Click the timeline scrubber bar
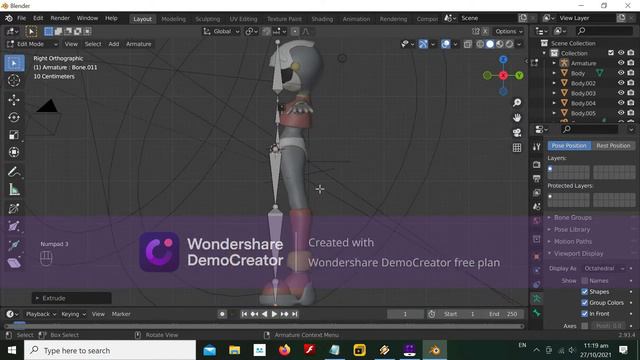Screen dimensions: 640x360 [x=264, y=326]
